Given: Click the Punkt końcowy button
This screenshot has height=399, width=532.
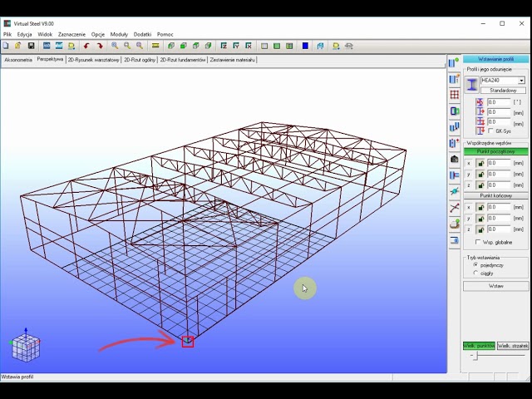Looking at the screenshot, I should pyautogui.click(x=495, y=196).
